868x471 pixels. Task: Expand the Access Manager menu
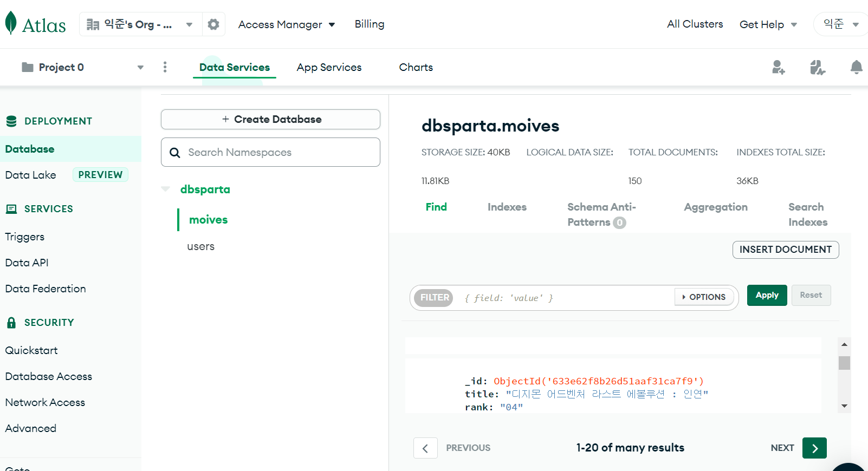pos(287,24)
